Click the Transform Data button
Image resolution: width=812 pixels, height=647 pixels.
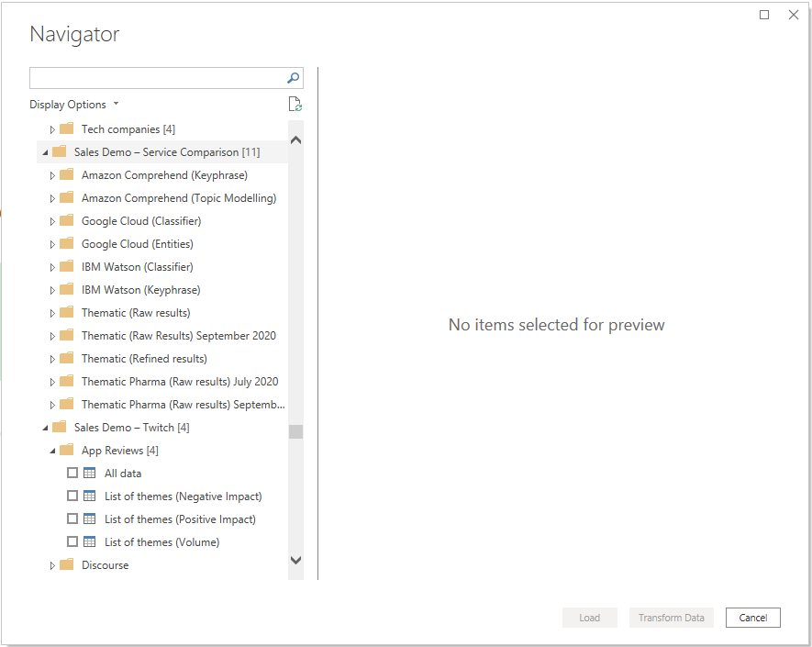(671, 618)
